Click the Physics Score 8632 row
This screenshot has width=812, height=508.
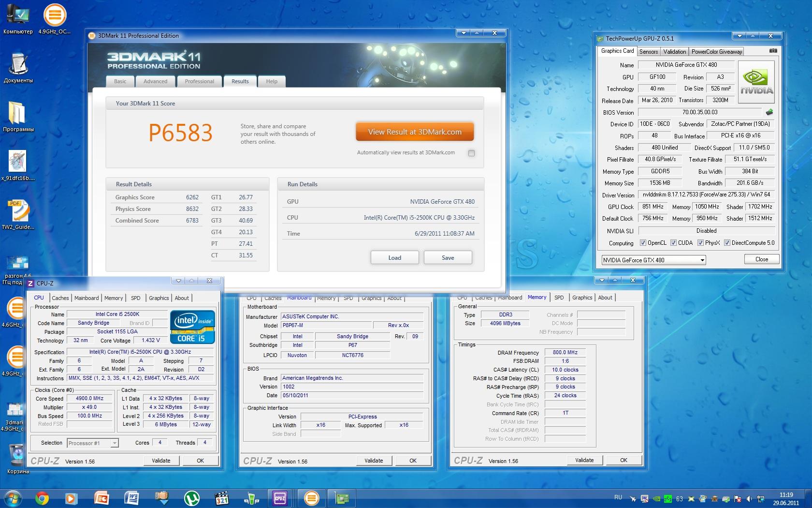click(157, 209)
